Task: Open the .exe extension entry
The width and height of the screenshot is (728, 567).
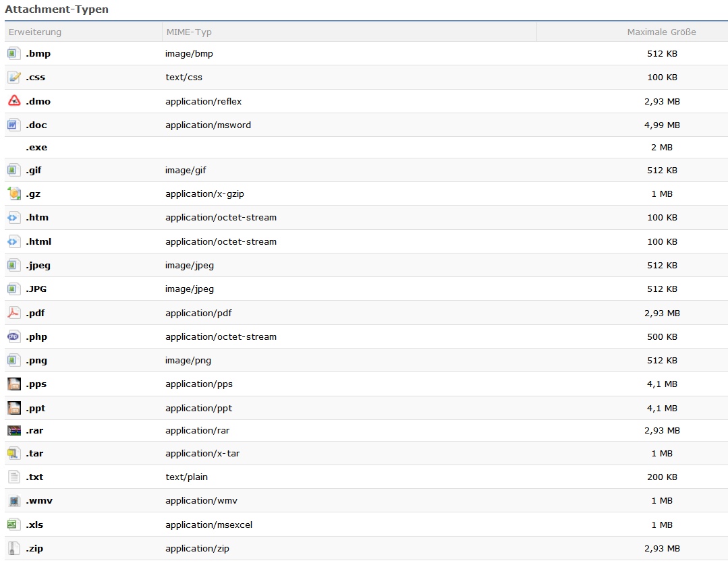Action: [x=36, y=148]
